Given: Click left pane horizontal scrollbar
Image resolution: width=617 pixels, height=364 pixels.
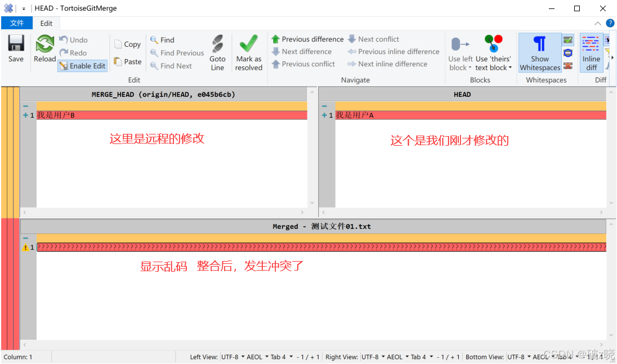Looking at the screenshot, I should coord(164,212).
